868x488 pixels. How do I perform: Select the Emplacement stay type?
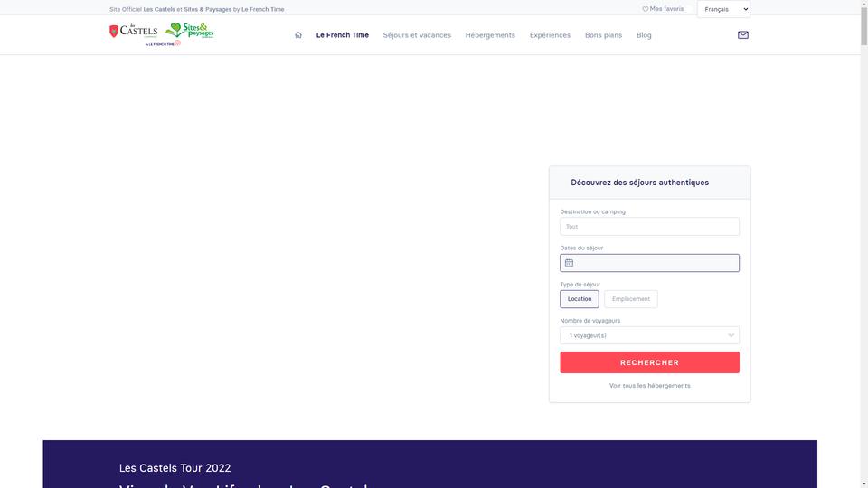pos(630,299)
